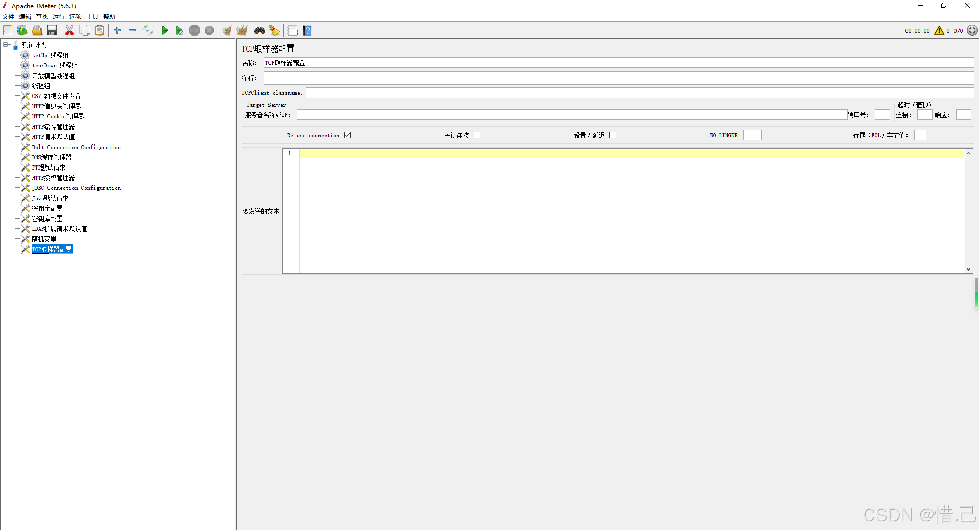Open the 帮助 menu
980x531 pixels.
(x=109, y=17)
